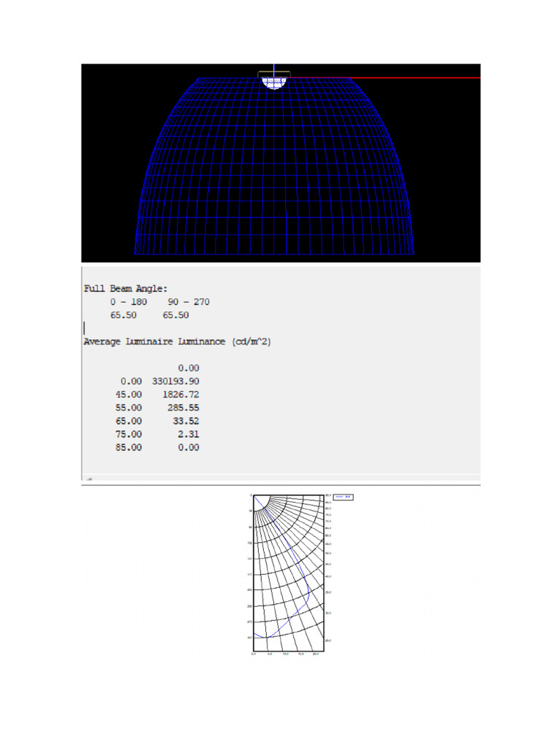The width and height of the screenshot is (560, 747).
Task: Click the 65.50 value under 90 - 270
Action: tap(176, 315)
